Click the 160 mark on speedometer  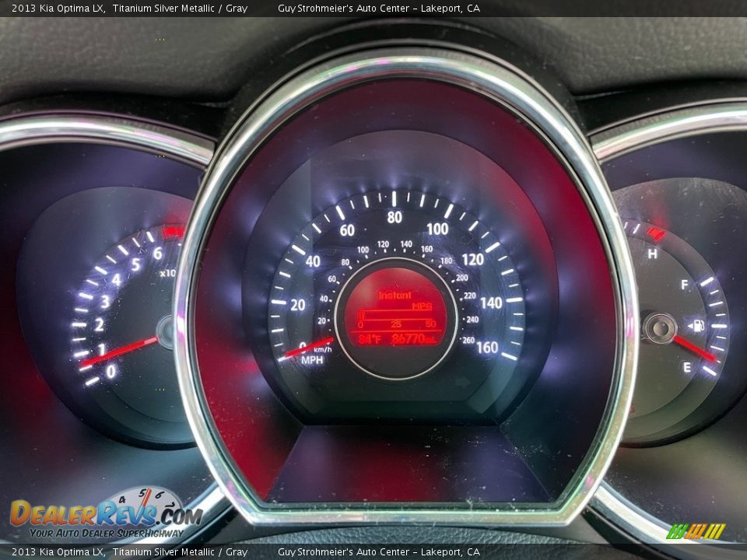coord(487,348)
